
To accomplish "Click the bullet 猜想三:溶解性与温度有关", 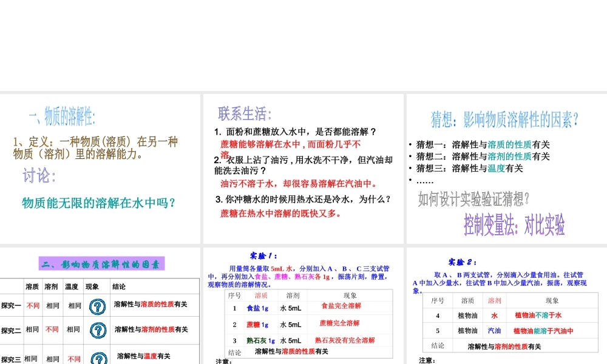I will click(x=469, y=168).
